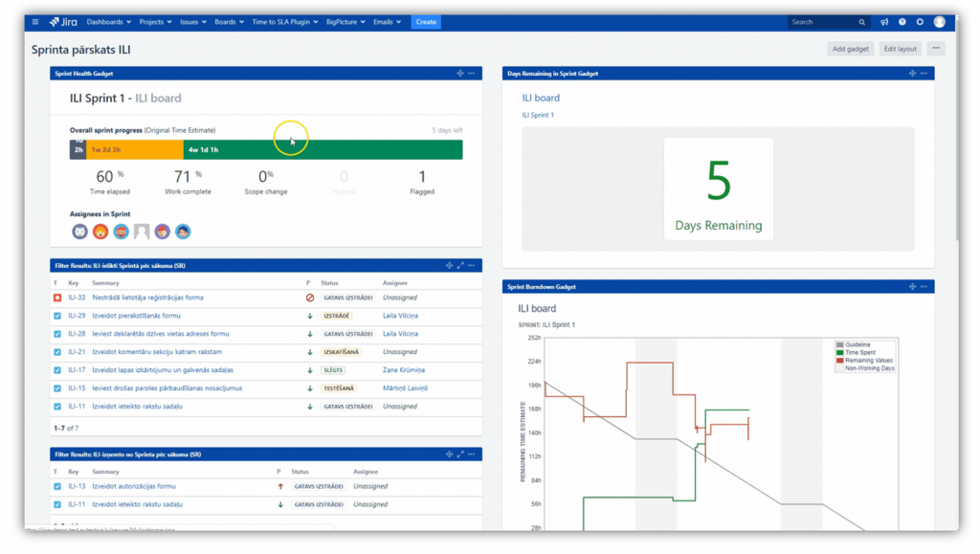Open ILI board link in Days Remaining gadget
This screenshot has width=980, height=554.
(x=541, y=98)
